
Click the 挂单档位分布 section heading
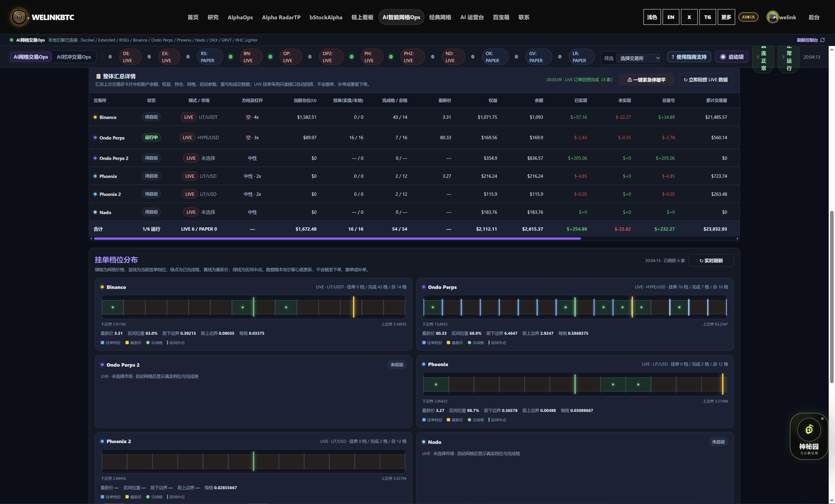pyautogui.click(x=116, y=260)
